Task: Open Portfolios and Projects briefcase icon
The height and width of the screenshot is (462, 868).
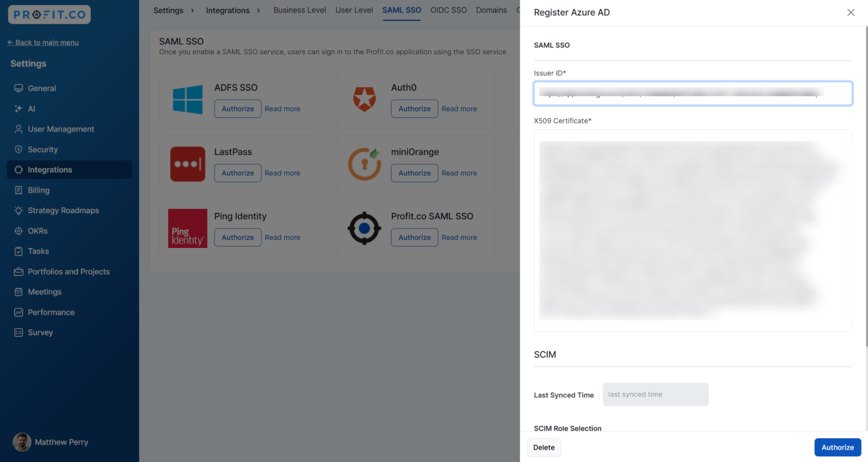Action: 18,271
